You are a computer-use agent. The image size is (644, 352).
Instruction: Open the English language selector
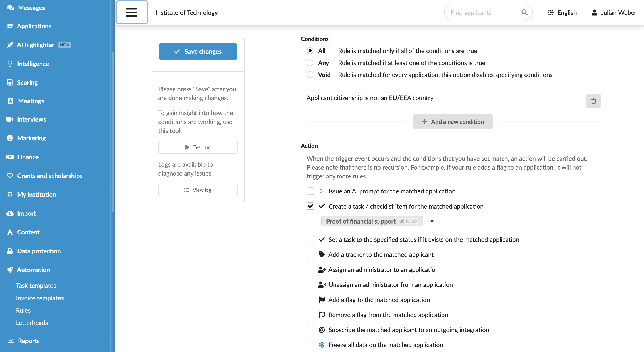click(562, 12)
